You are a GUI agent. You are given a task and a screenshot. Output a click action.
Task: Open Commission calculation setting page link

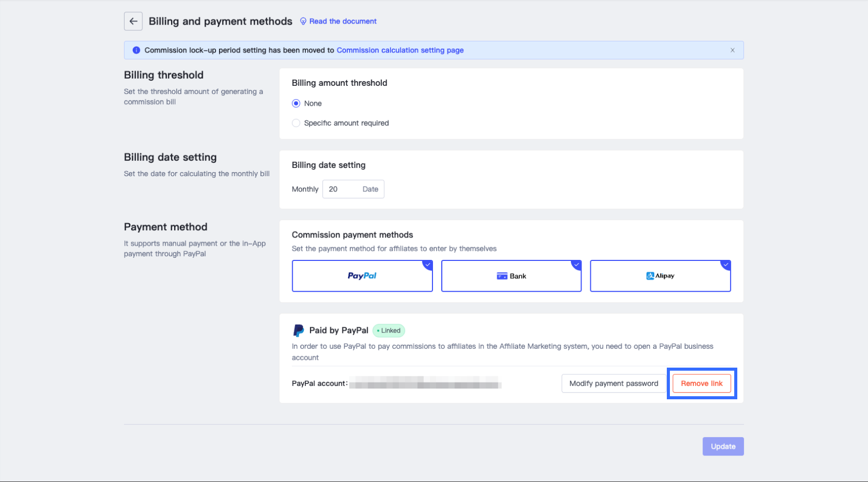click(x=400, y=50)
